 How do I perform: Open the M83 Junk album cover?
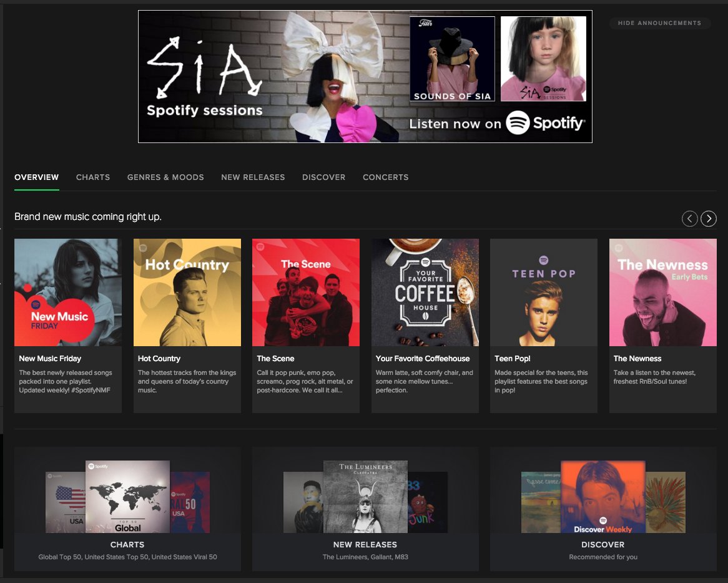428,502
